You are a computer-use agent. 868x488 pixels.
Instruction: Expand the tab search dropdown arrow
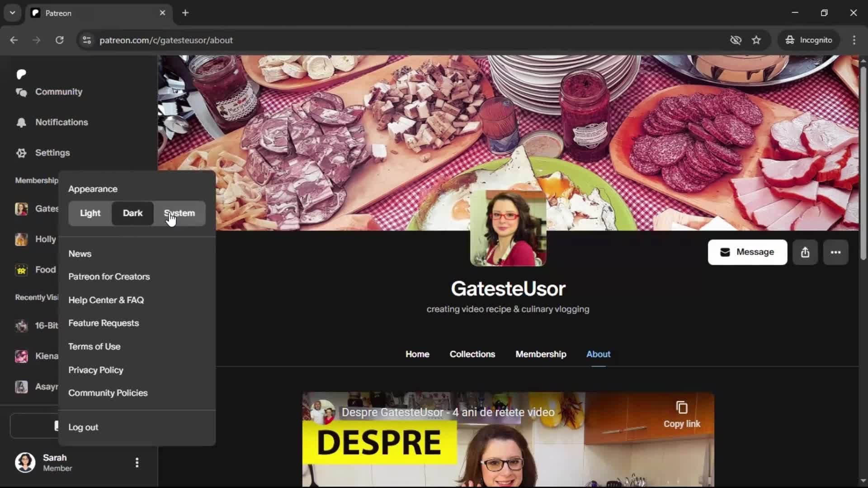point(13,13)
